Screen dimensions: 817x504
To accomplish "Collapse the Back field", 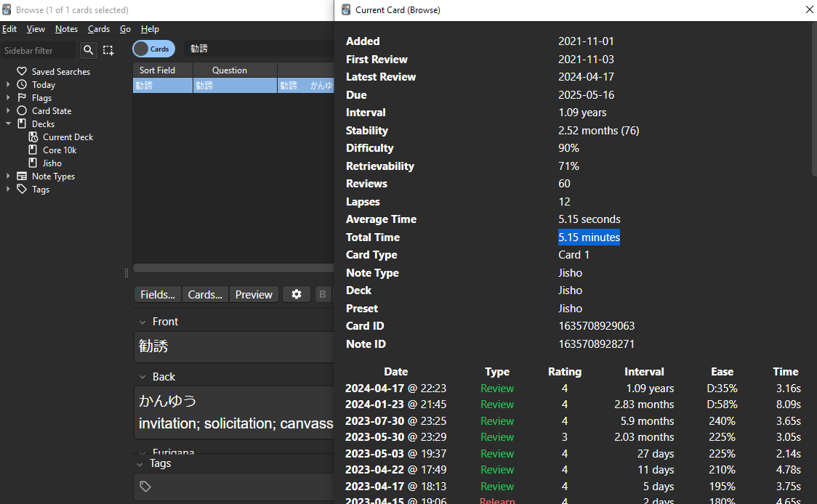I will [x=142, y=377].
